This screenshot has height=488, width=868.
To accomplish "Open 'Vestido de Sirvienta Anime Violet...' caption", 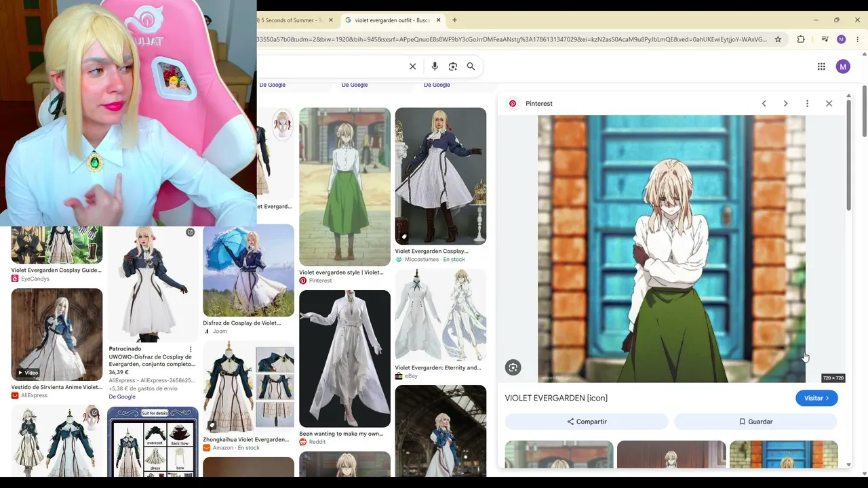I will point(56,387).
